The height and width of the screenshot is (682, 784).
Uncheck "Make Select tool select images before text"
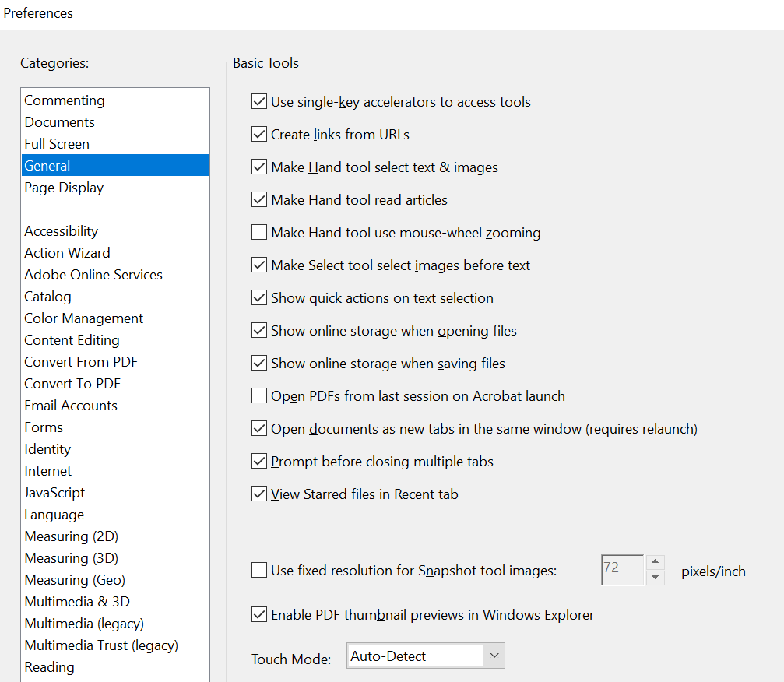coord(259,265)
